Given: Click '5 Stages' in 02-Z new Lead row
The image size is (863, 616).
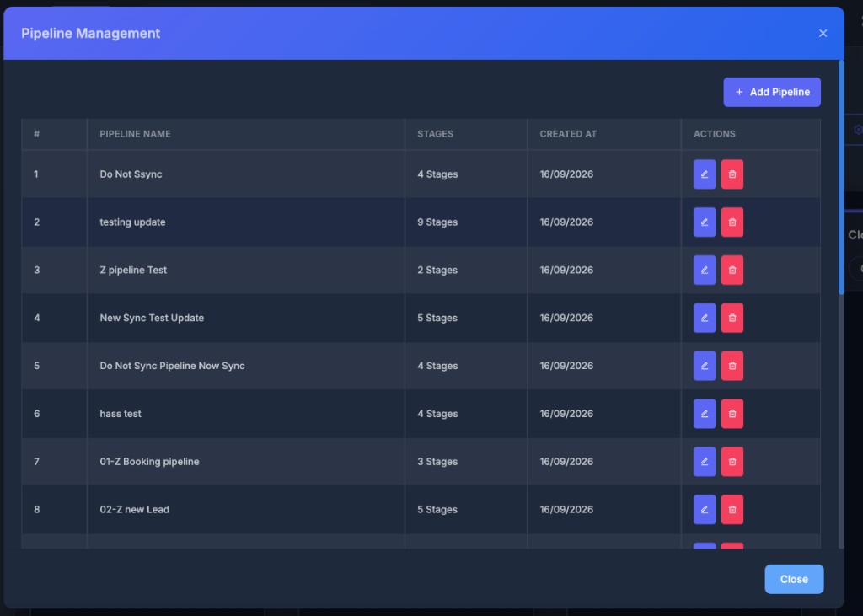Looking at the screenshot, I should (437, 509).
